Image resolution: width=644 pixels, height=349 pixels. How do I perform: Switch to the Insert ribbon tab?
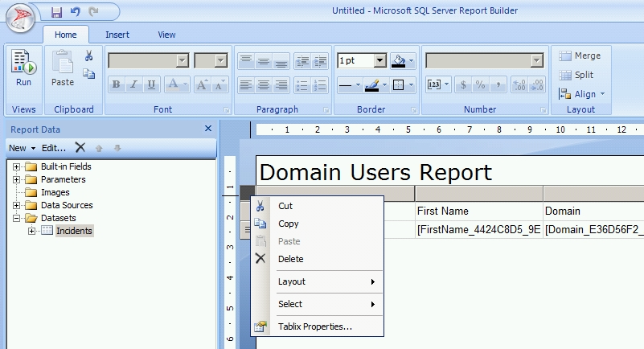pos(117,35)
